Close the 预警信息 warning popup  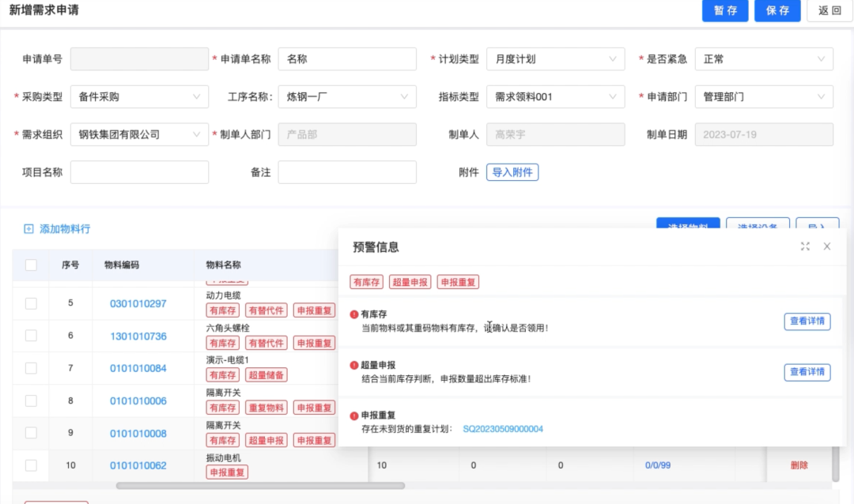pyautogui.click(x=826, y=246)
